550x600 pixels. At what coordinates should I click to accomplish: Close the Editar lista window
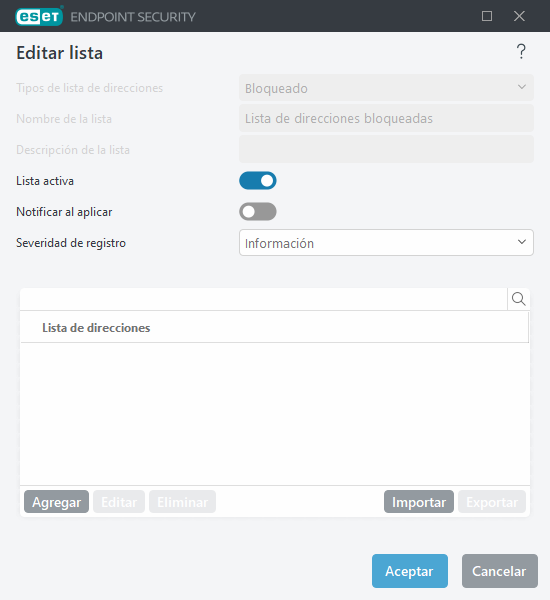[x=519, y=16]
